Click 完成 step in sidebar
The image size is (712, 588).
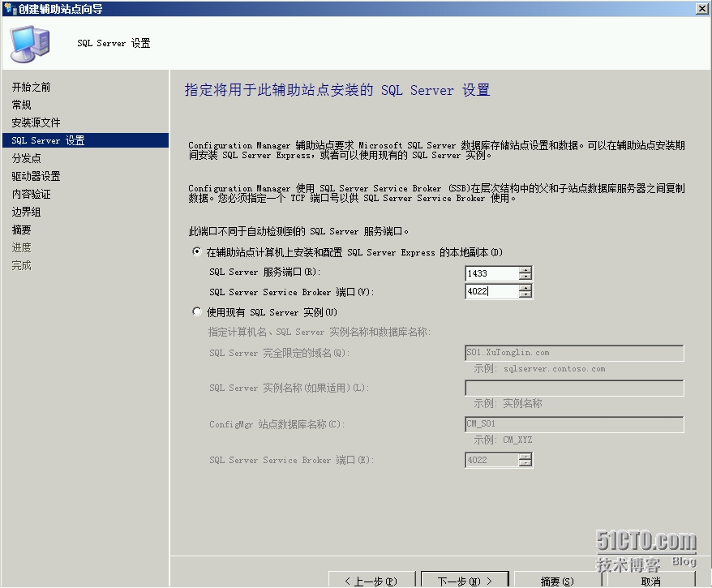coord(21,266)
